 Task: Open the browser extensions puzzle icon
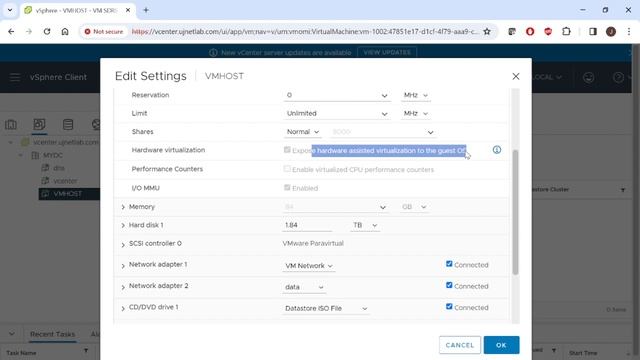tap(566, 31)
